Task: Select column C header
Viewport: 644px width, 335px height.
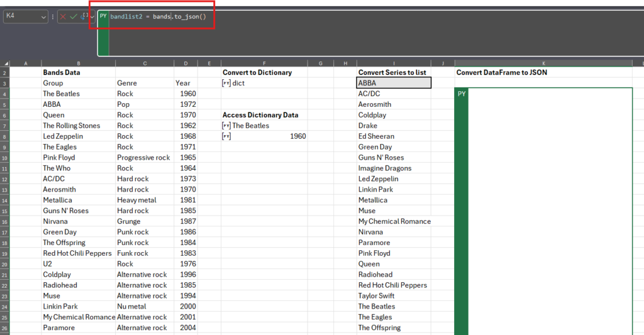Action: pos(145,63)
